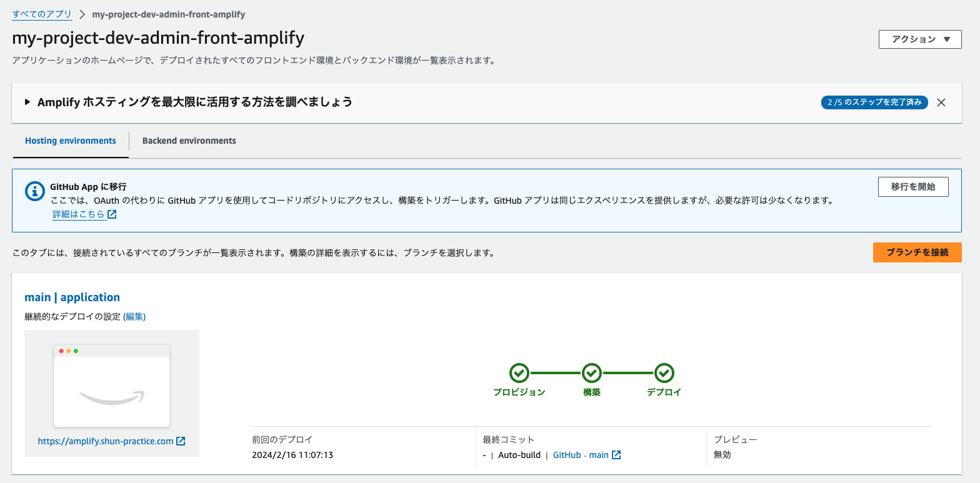Click the info icon in GitHub App banner
Viewport: 980px width, 483px height.
34,191
